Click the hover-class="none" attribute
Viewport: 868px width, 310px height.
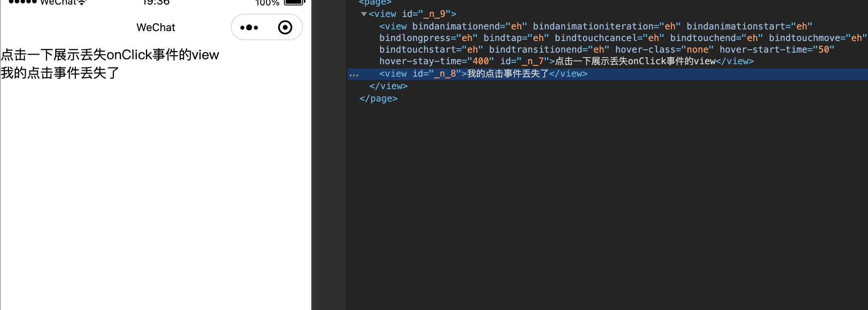tap(664, 50)
